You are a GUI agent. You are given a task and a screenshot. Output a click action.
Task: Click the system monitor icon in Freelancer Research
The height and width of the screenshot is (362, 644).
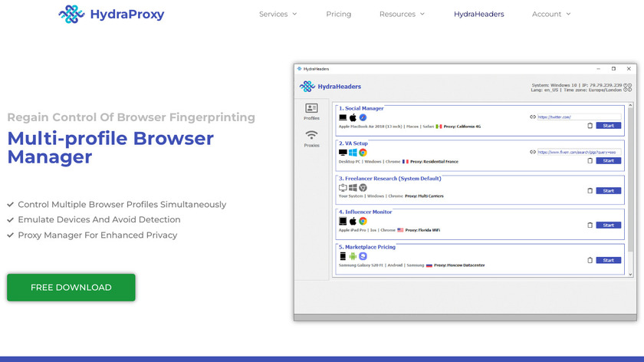click(x=343, y=188)
